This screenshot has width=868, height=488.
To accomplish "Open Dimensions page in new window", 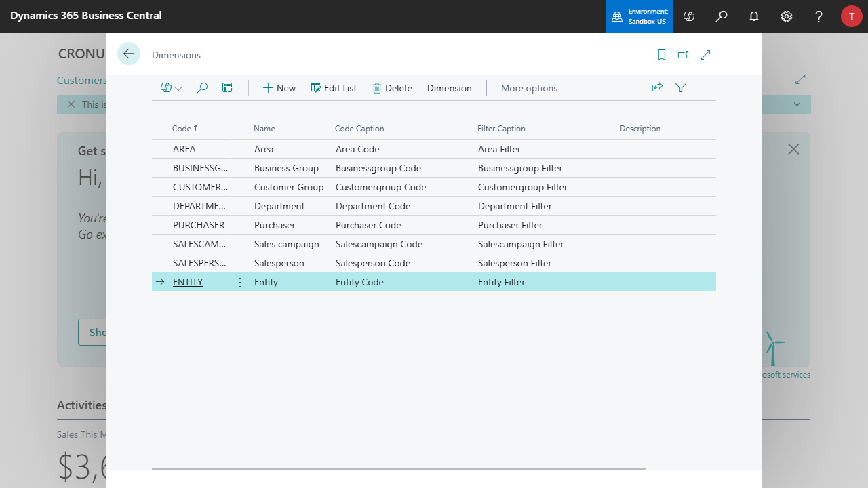I will pos(684,55).
